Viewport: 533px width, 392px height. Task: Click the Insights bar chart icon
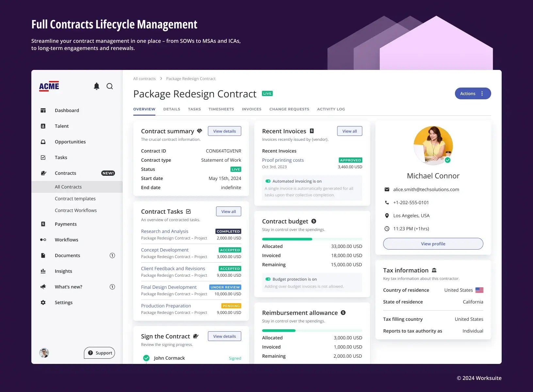coord(43,271)
